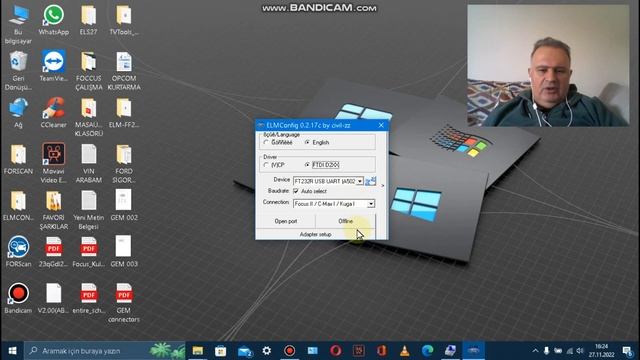Open File Explorer from taskbar
Image resolution: width=640 pixels, height=360 pixels.
[x=198, y=351]
